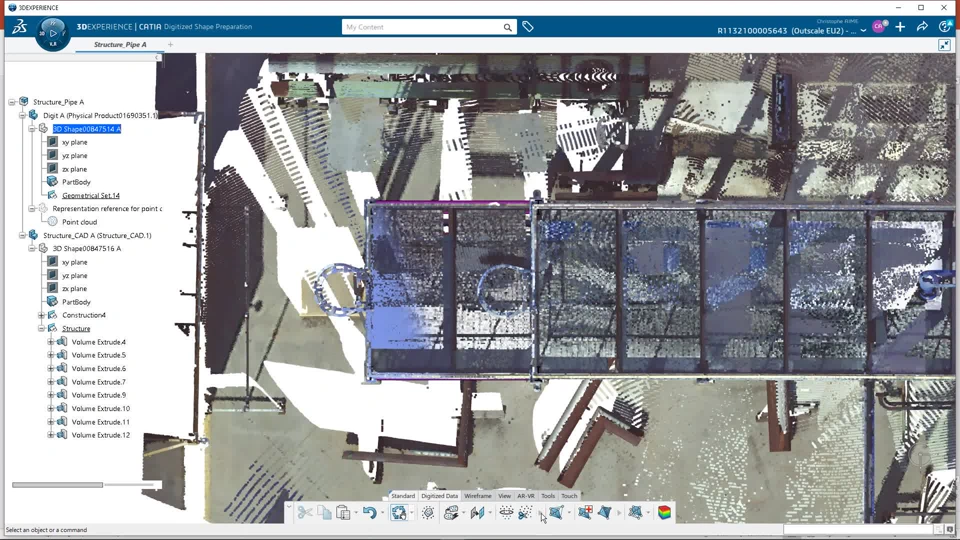Select Geometrical Set.14 in tree
Viewport: 960px width, 540px height.
91,196
